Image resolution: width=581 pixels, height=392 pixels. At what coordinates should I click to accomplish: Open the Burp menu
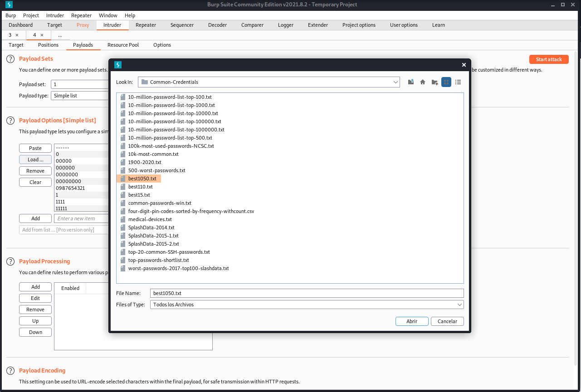[10, 15]
